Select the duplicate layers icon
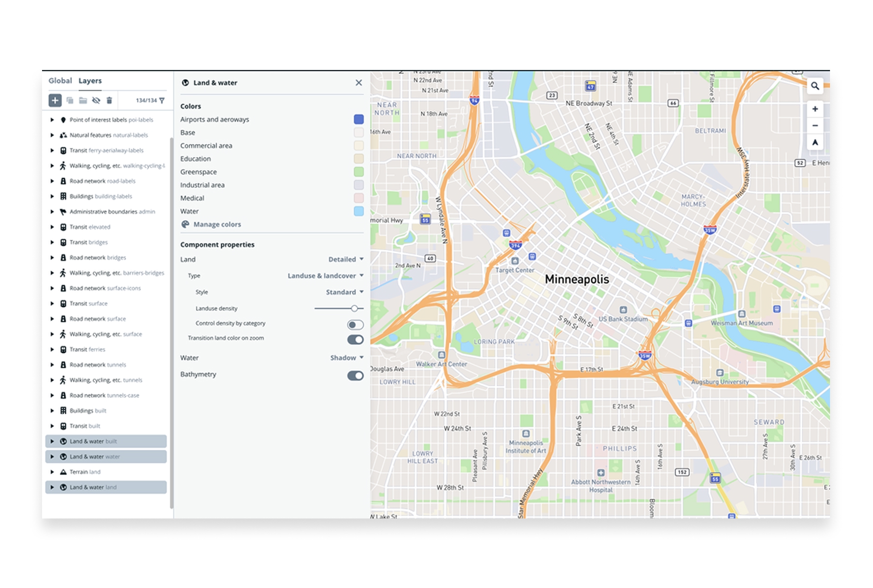This screenshot has height=588, width=873. [69, 100]
